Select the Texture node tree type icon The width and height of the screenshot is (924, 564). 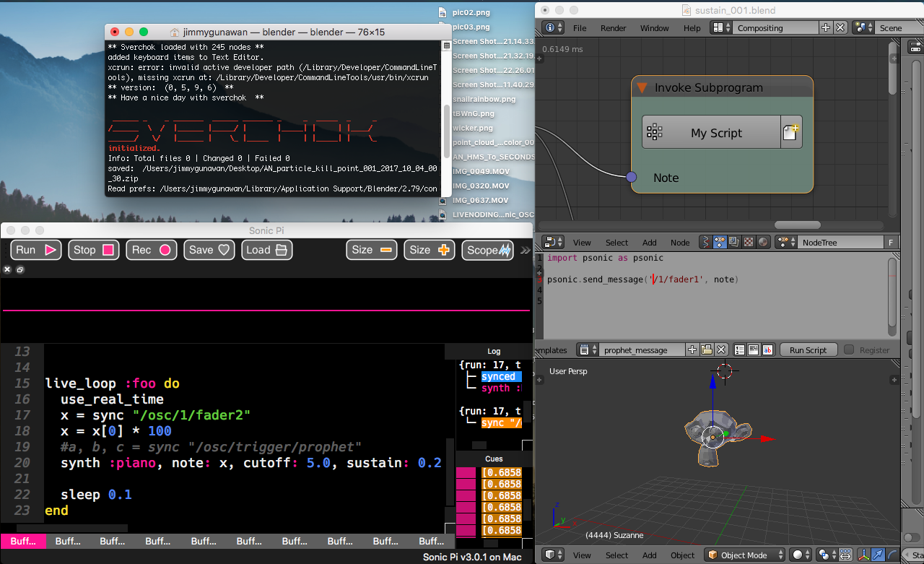click(749, 243)
